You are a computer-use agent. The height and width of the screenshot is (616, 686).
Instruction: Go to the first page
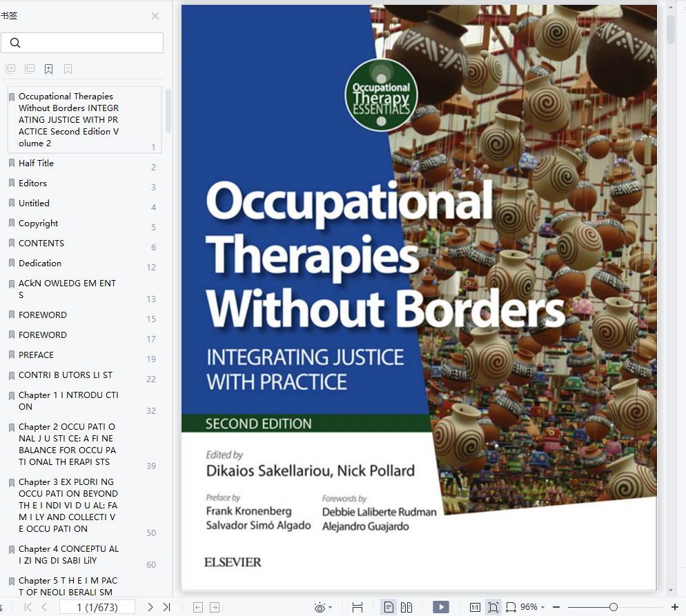[28, 607]
